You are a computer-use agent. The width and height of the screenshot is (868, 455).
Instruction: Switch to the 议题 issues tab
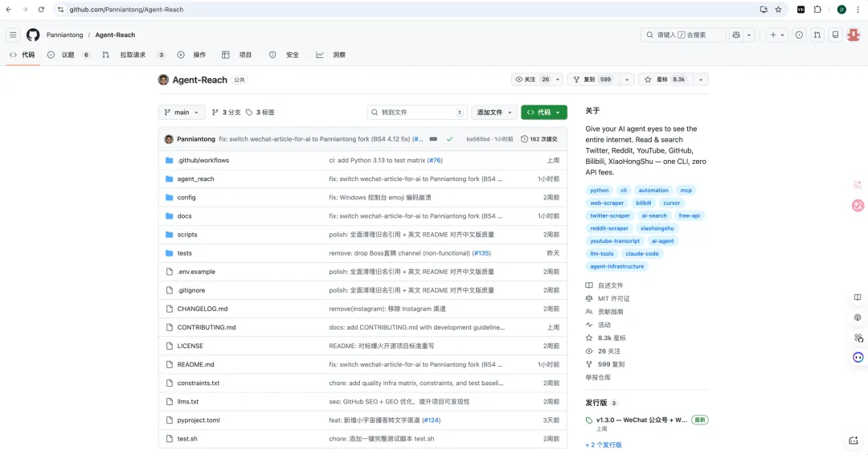coord(68,55)
